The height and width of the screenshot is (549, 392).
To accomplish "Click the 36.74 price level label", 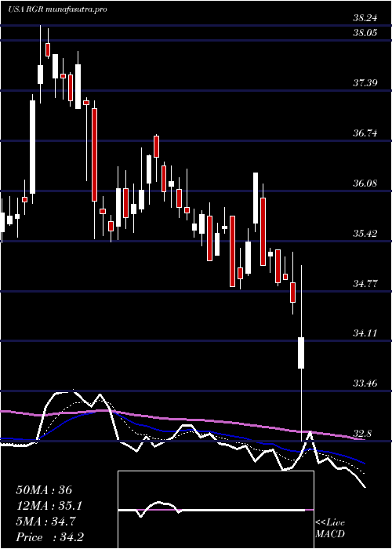I will click(365, 133).
